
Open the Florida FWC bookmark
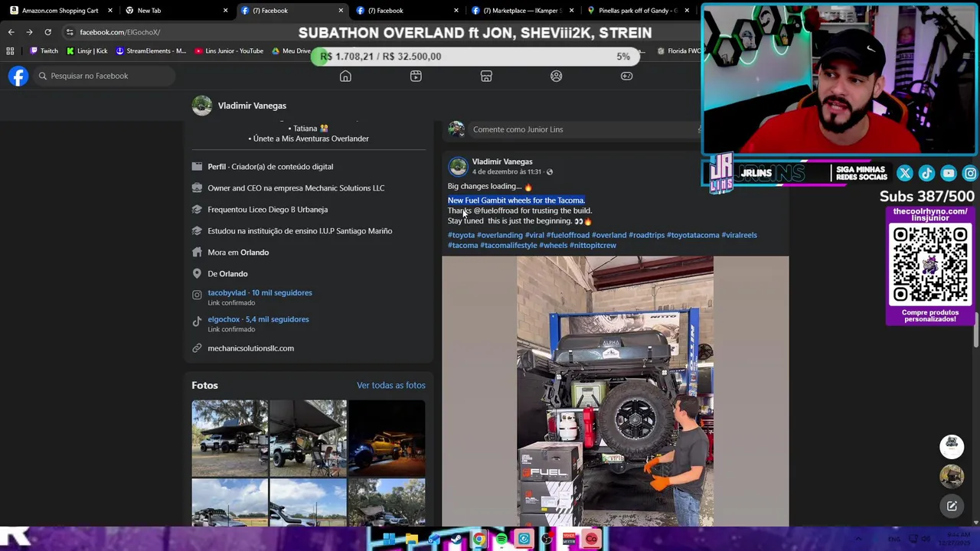pyautogui.click(x=679, y=51)
